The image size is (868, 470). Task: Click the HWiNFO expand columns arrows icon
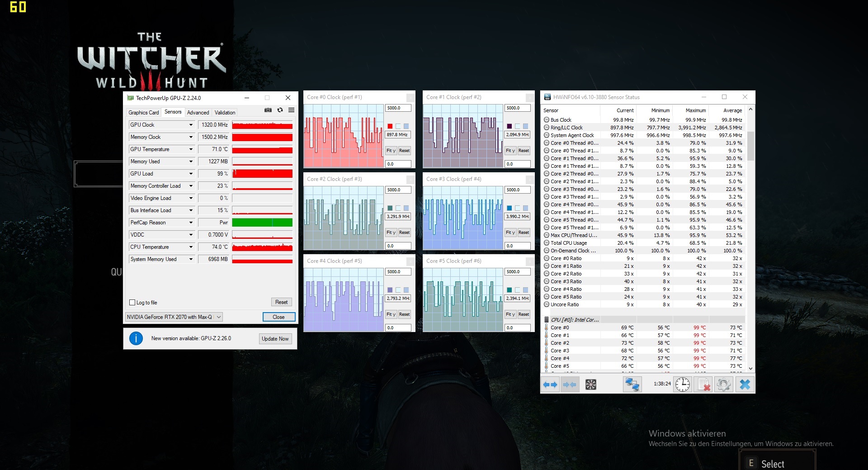click(x=550, y=385)
